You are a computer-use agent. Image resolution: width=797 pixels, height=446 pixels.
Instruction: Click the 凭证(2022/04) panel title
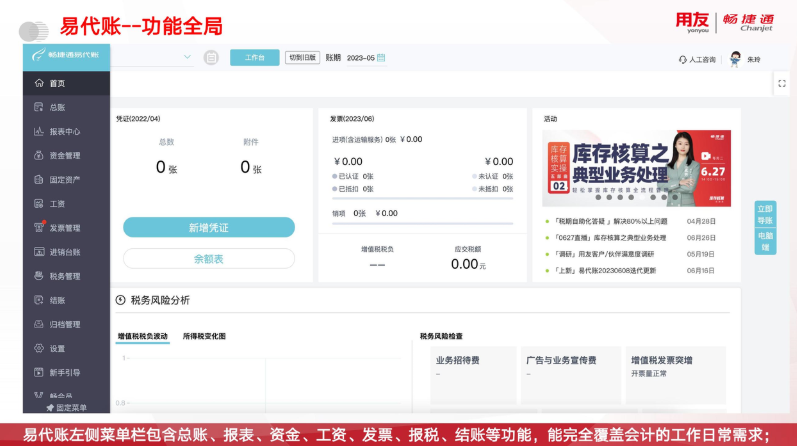pyautogui.click(x=138, y=118)
